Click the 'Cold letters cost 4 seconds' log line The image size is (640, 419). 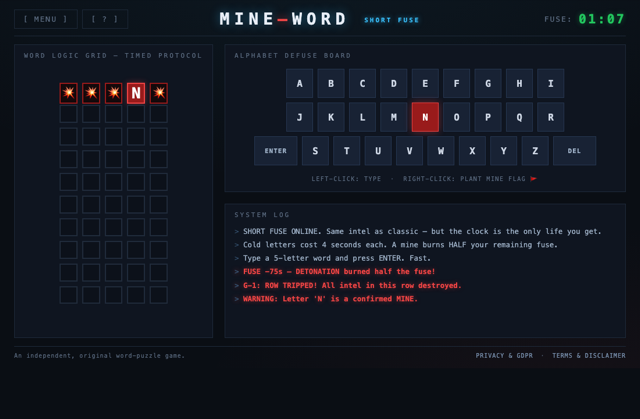click(x=400, y=245)
